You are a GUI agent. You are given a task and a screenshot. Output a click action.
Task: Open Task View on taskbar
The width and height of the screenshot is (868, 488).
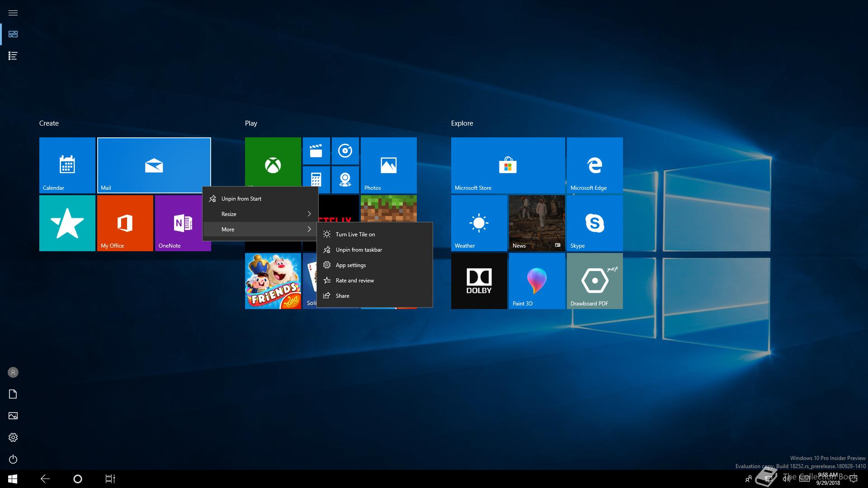(x=110, y=479)
